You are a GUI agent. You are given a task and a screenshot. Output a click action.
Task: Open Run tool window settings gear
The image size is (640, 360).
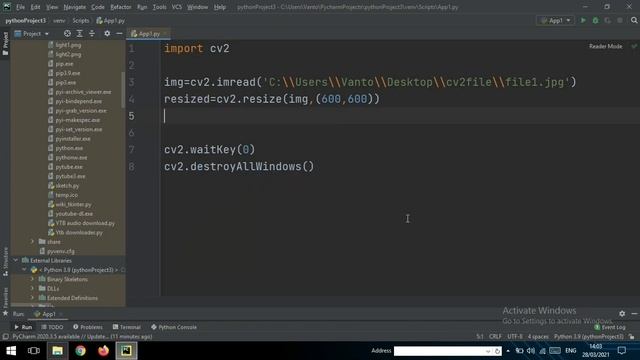(622, 313)
